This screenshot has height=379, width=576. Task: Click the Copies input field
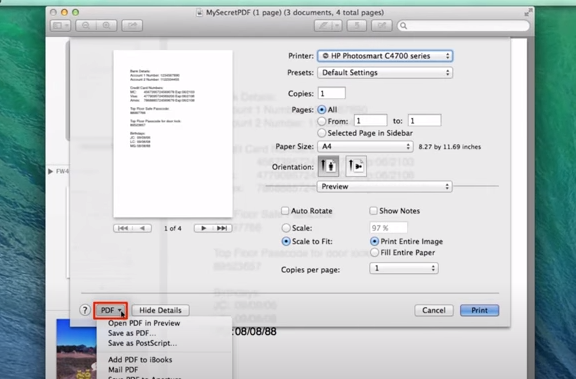coord(332,93)
